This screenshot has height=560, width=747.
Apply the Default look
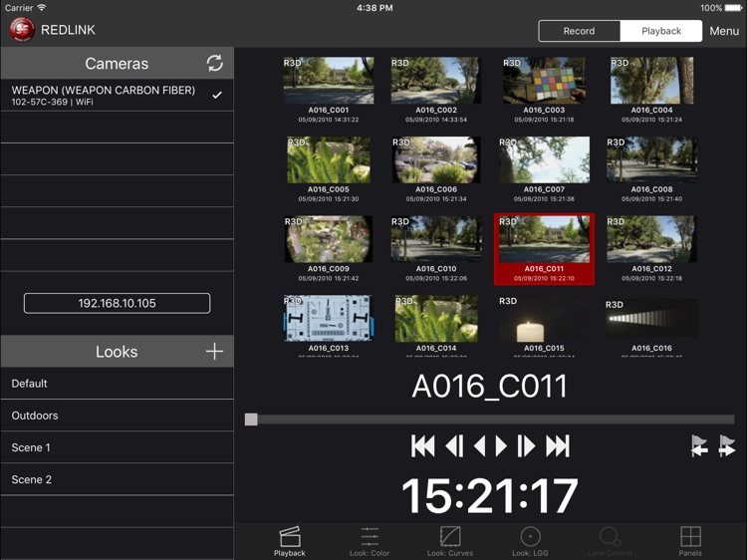click(x=117, y=384)
